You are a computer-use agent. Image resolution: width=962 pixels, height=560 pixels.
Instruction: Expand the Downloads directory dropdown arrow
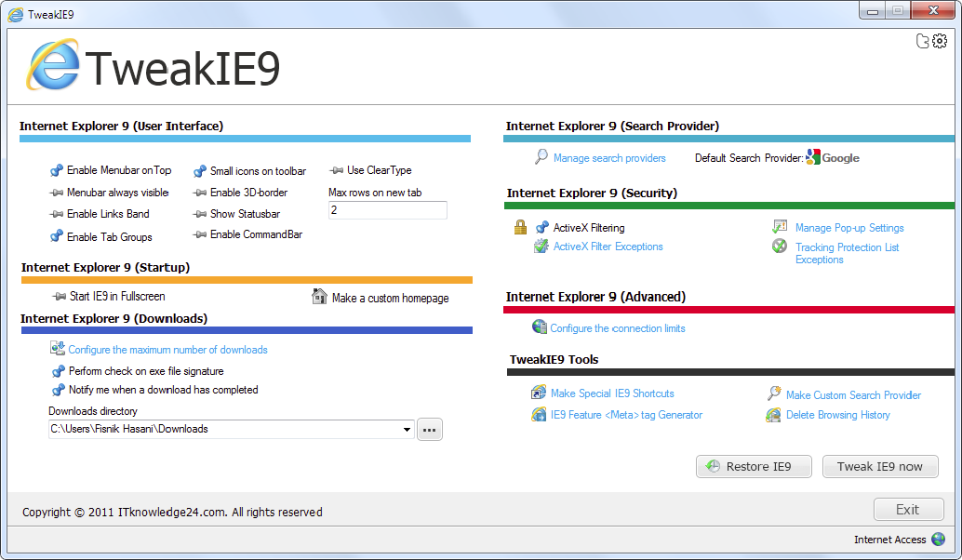pos(407,430)
